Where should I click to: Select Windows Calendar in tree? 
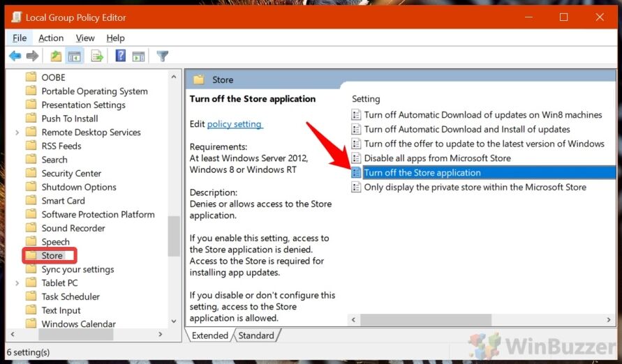pos(79,324)
